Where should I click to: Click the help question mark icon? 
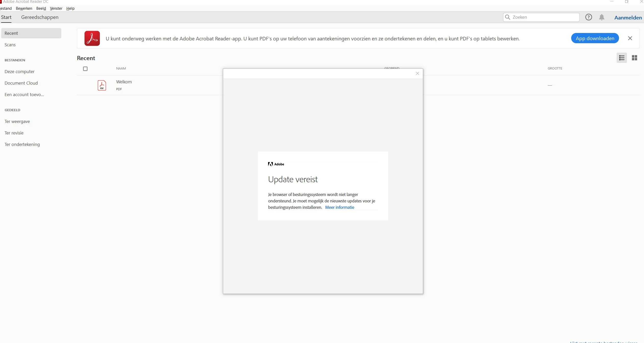[588, 17]
